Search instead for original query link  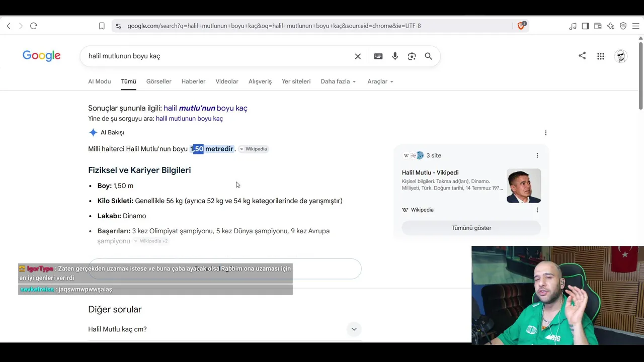pos(189,119)
